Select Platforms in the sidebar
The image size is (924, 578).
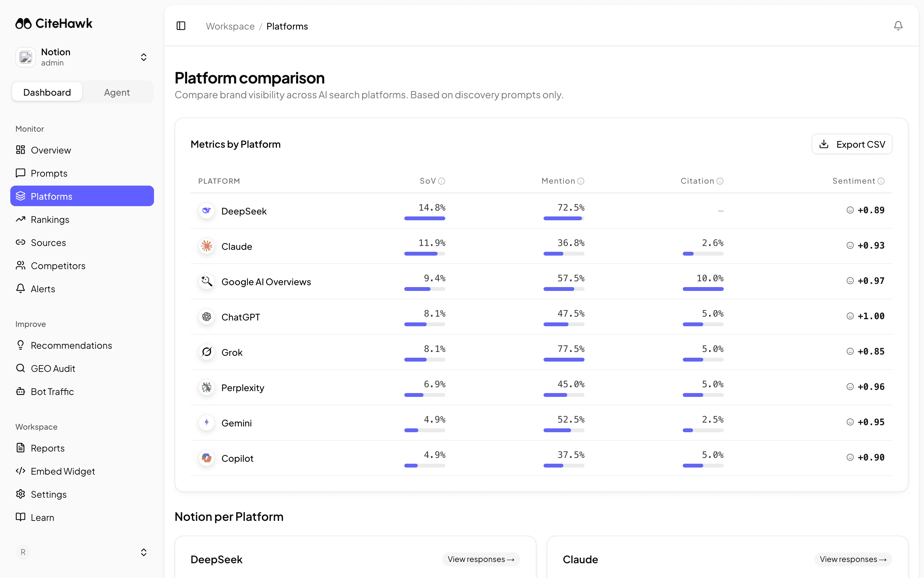[82, 196]
